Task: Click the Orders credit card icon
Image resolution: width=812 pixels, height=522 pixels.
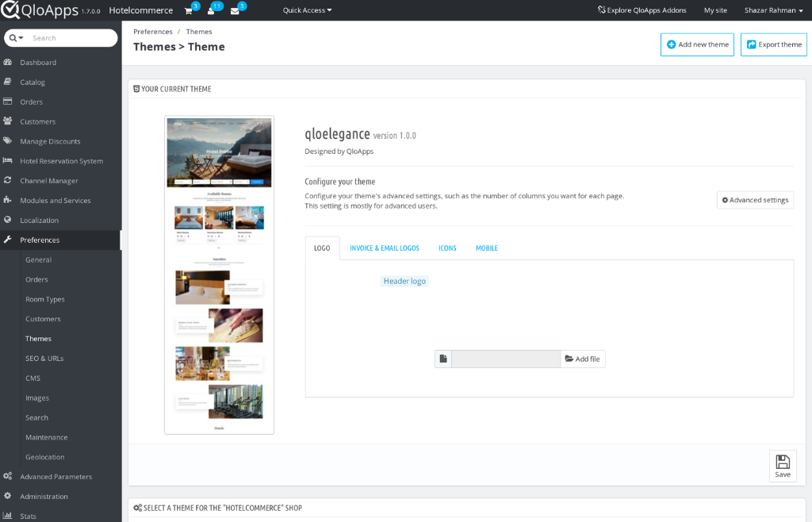Action: pyautogui.click(x=8, y=102)
